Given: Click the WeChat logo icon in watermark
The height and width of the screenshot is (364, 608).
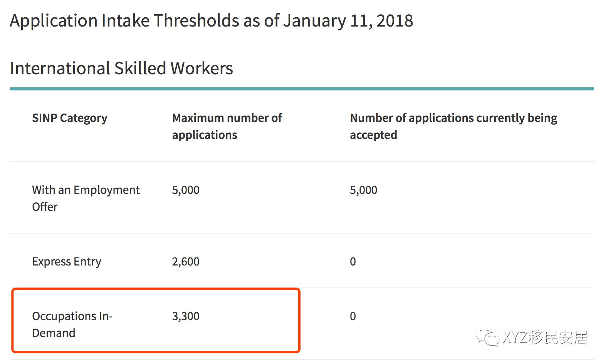Looking at the screenshot, I should (487, 337).
